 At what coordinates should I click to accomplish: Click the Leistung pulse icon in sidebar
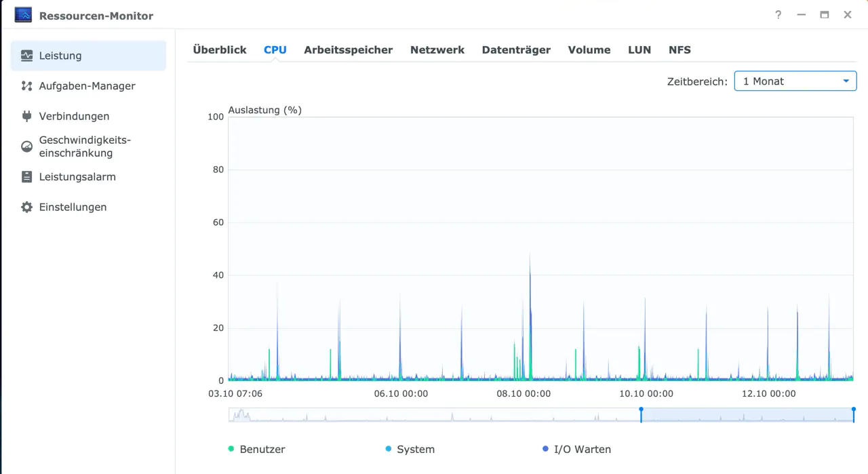coord(26,56)
